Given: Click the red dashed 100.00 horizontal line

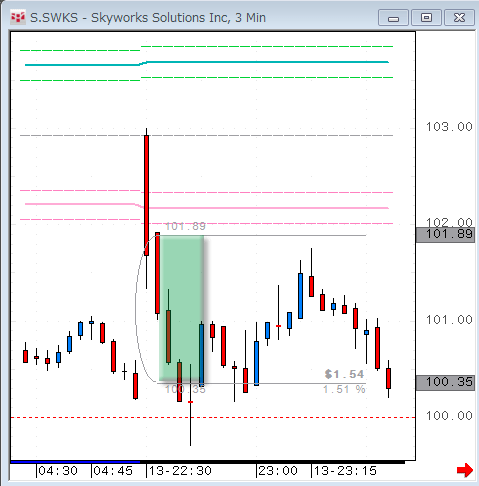Looking at the screenshot, I should [213, 417].
